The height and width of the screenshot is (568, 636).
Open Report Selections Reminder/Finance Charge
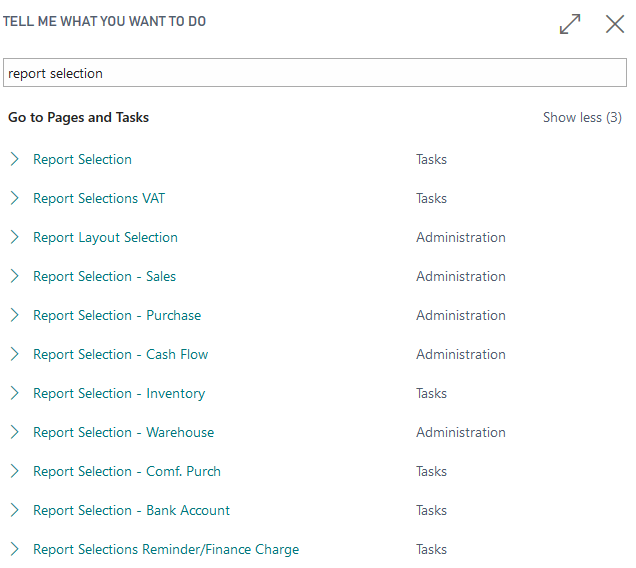coord(166,549)
